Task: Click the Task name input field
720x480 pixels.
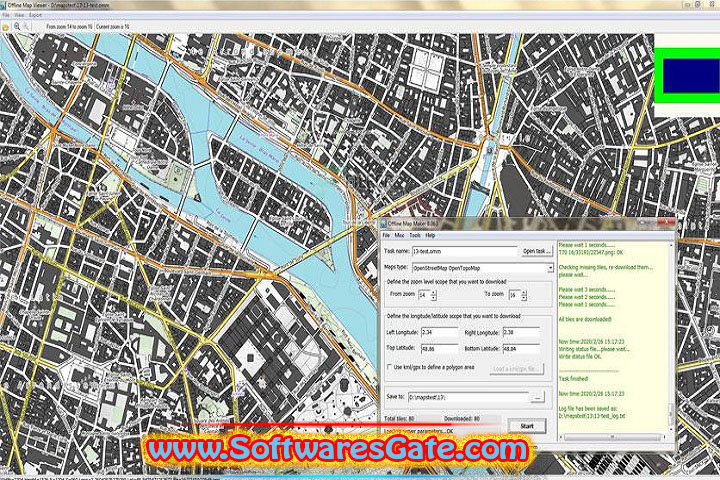Action: 464,251
